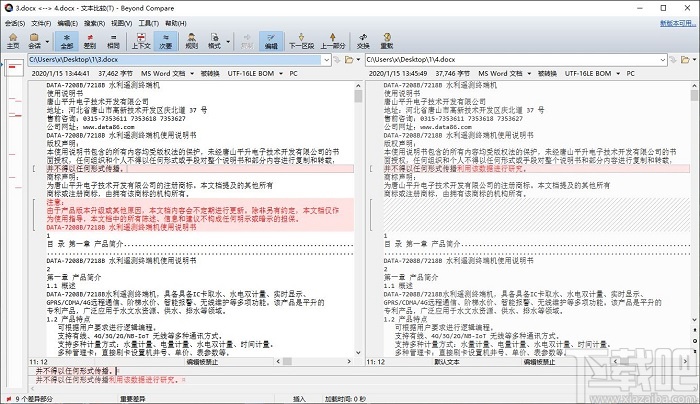Click the right pane vertical scrollbar thumb

tap(694, 95)
